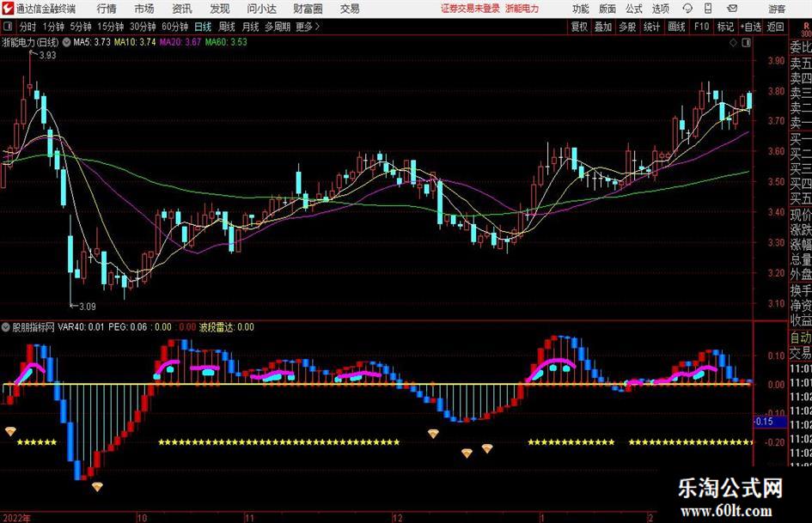Click the PEG: 0.06 indicator value
The width and height of the screenshot is (812, 523).
(127, 327)
